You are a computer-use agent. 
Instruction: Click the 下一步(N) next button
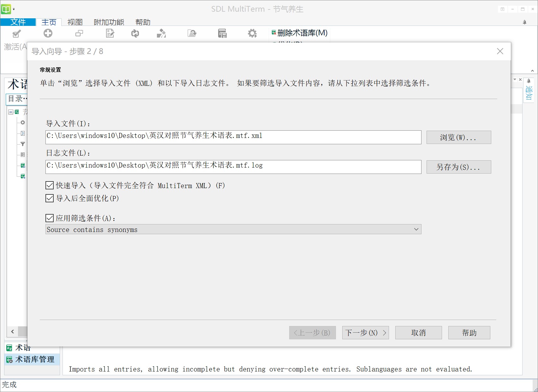tap(365, 333)
